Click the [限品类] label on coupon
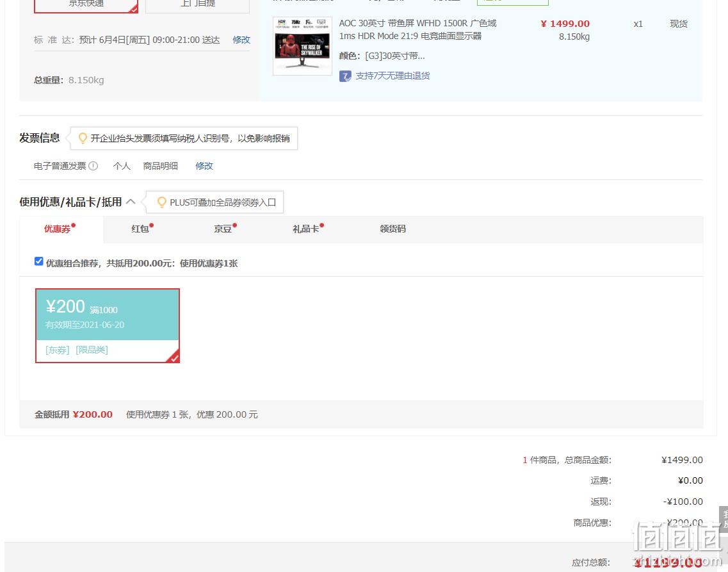 tap(92, 350)
